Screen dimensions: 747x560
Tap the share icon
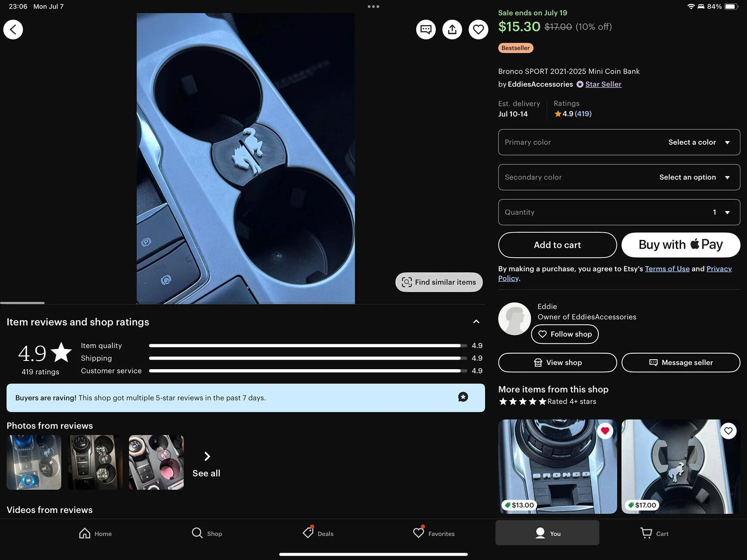(x=452, y=30)
